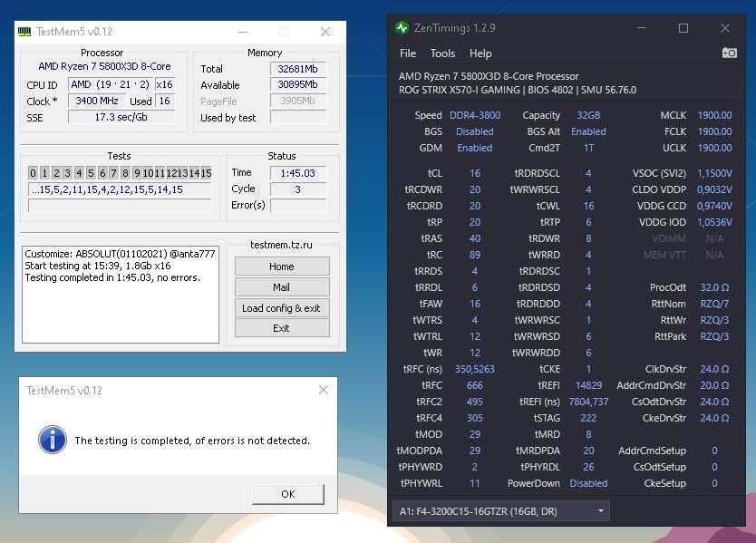The image size is (756, 543).
Task: Click the FCLK 1900.00 value
Action: (714, 131)
